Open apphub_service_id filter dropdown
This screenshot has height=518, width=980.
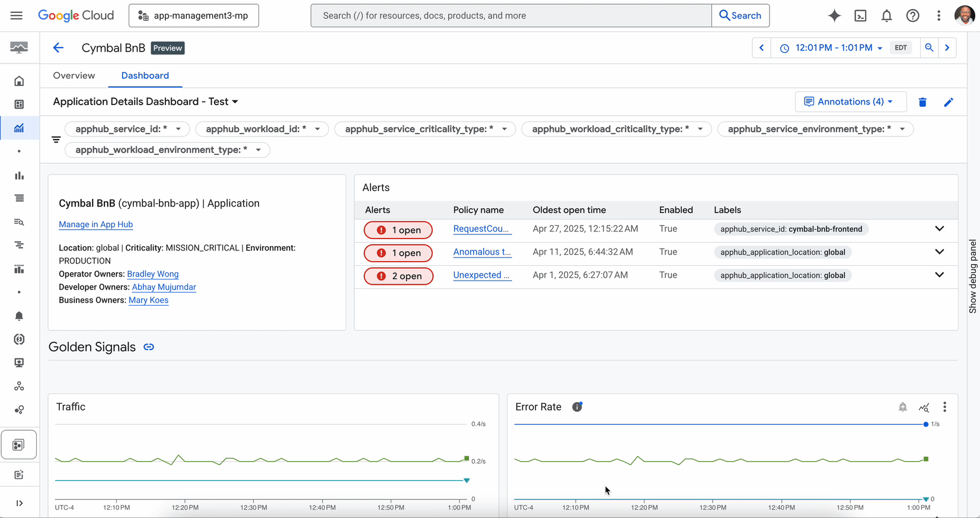127,129
